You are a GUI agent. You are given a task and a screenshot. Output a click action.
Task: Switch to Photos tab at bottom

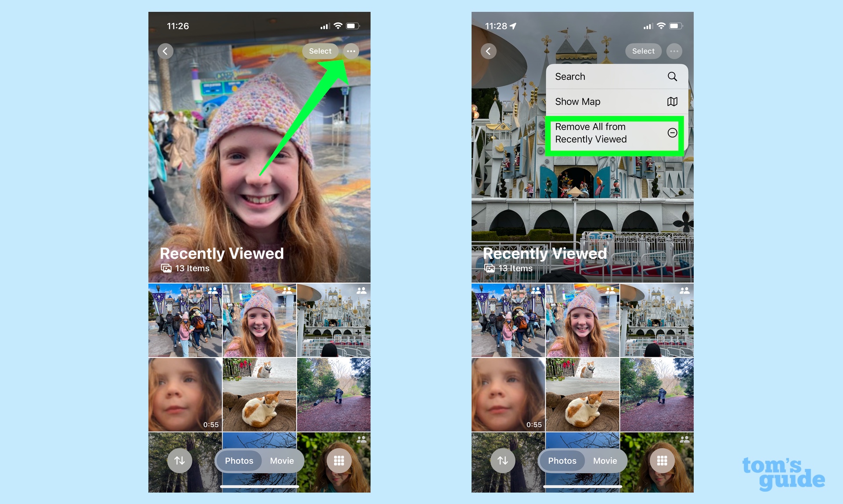(239, 460)
